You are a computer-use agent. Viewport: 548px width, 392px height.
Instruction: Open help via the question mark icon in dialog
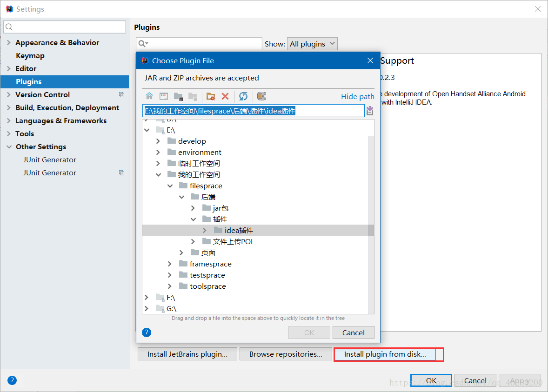pos(146,332)
